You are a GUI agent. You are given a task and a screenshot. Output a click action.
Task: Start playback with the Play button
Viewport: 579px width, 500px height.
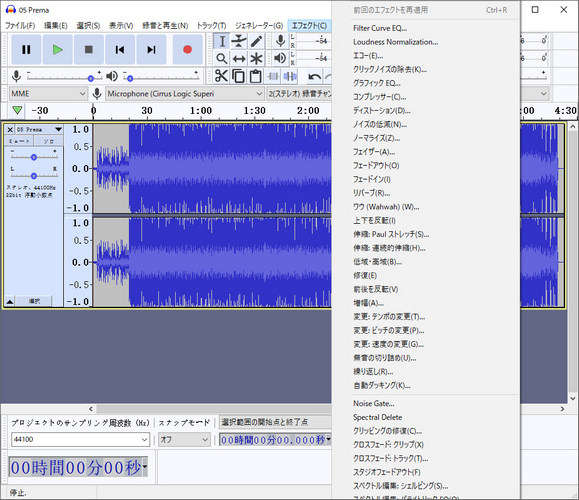click(x=57, y=49)
